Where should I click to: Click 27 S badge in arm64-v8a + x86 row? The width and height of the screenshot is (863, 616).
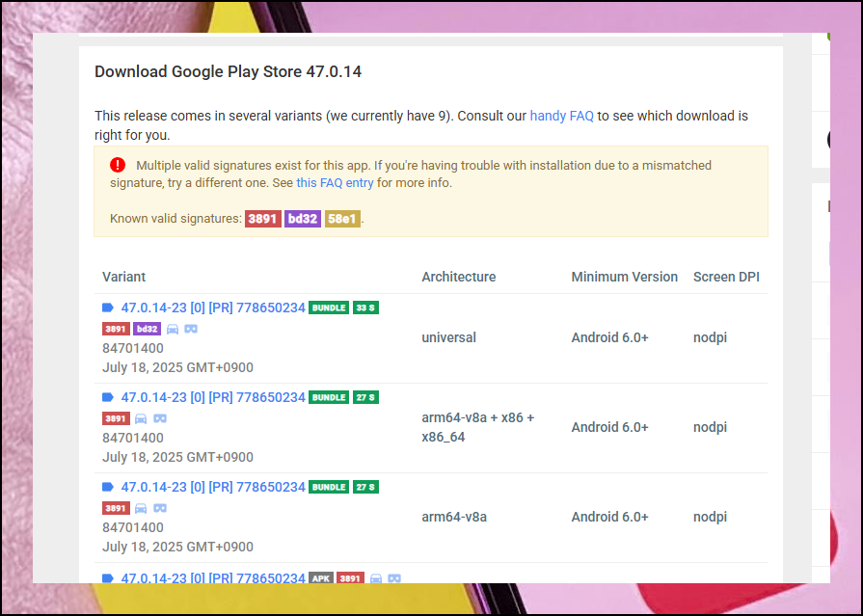click(x=365, y=397)
